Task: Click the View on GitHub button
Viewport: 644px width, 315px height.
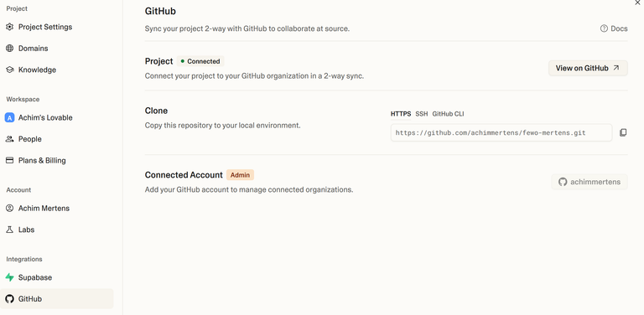Action: click(x=588, y=68)
